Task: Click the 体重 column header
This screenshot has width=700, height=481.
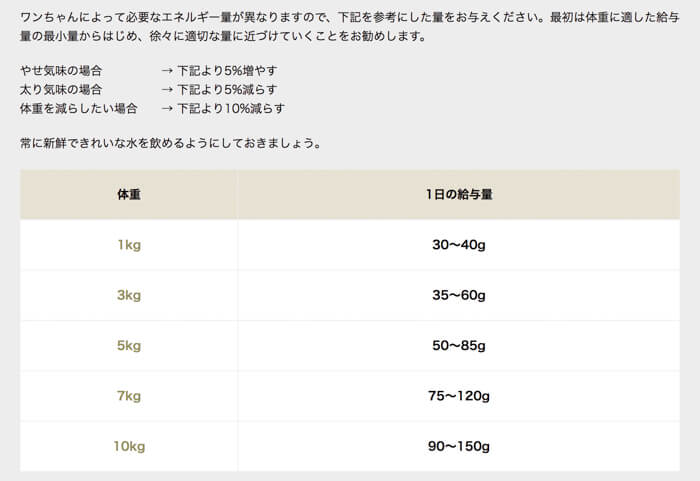Action: point(129,194)
